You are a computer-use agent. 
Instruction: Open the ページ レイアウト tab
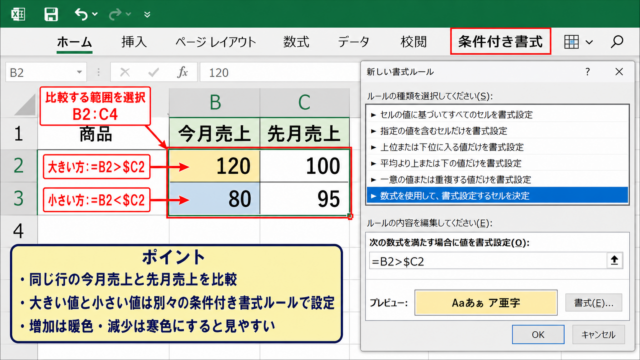pos(216,42)
